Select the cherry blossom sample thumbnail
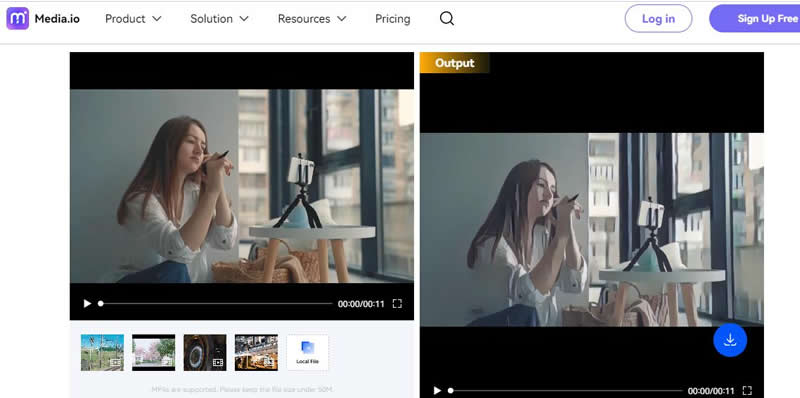 pos(154,352)
